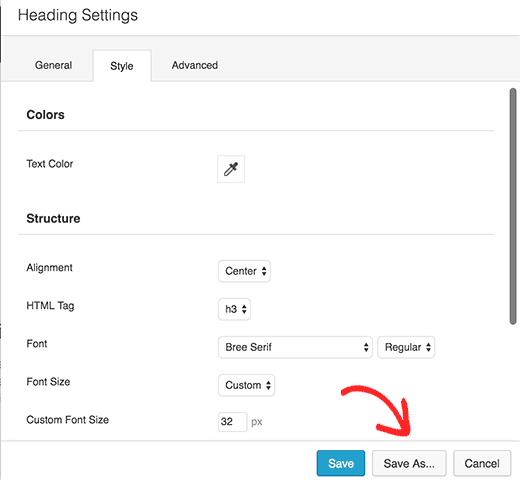Click the Structure section heading
This screenshot has height=480, width=520.
coord(53,218)
